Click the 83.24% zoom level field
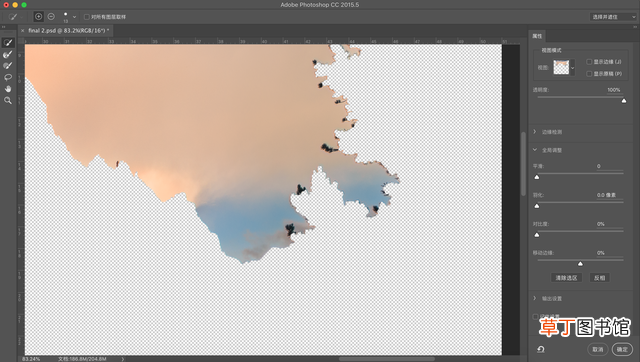640x362 pixels. coord(31,359)
